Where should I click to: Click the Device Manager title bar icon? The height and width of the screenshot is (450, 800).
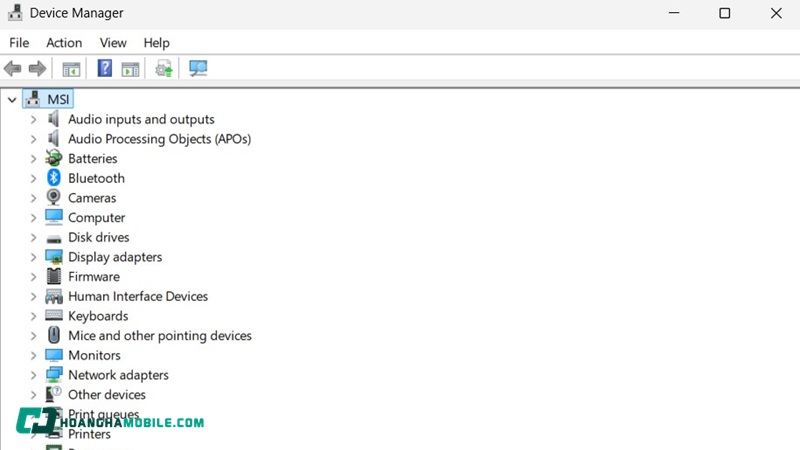15,12
